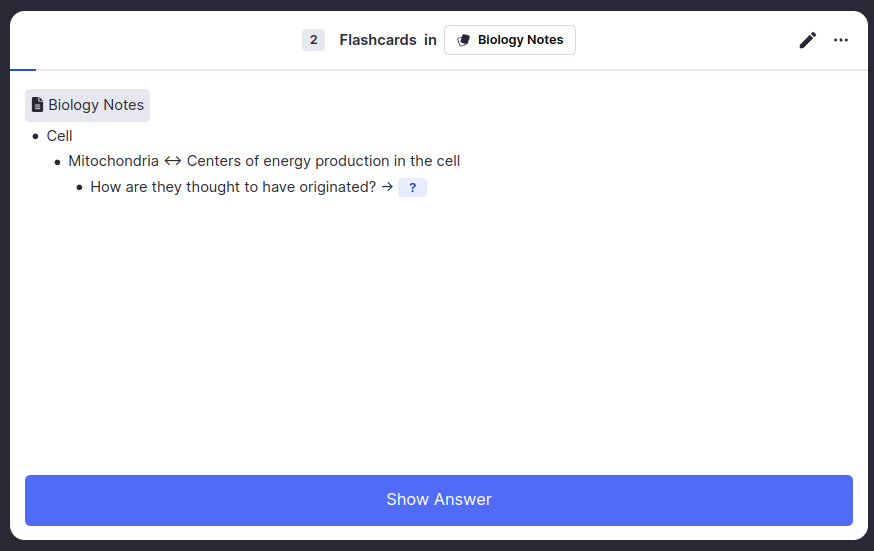874x551 pixels.
Task: Click the blue progress bar under the header
Action: pos(22,70)
